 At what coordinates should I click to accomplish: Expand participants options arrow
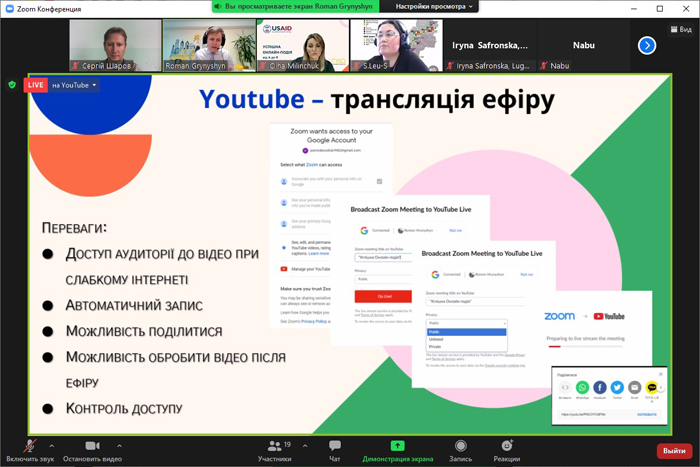305,446
